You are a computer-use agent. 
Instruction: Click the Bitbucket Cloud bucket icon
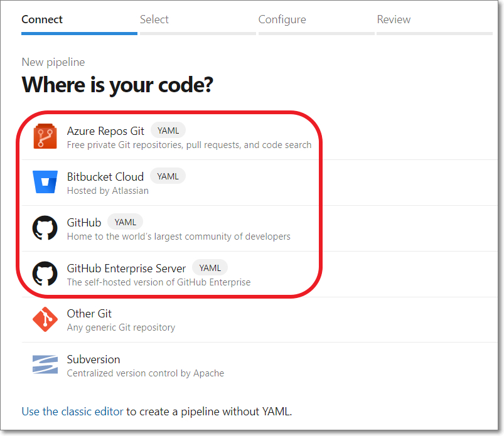[x=45, y=182]
